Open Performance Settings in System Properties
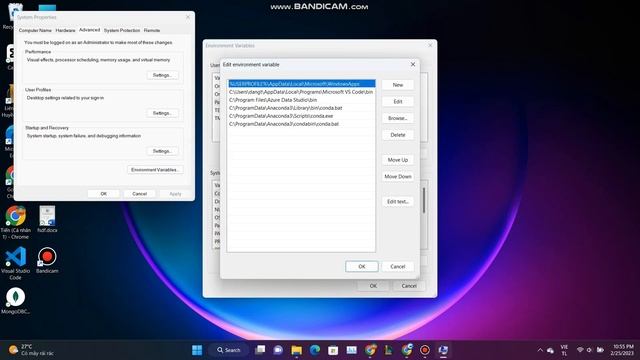Viewport: 640px width, 360px height. pos(162,75)
